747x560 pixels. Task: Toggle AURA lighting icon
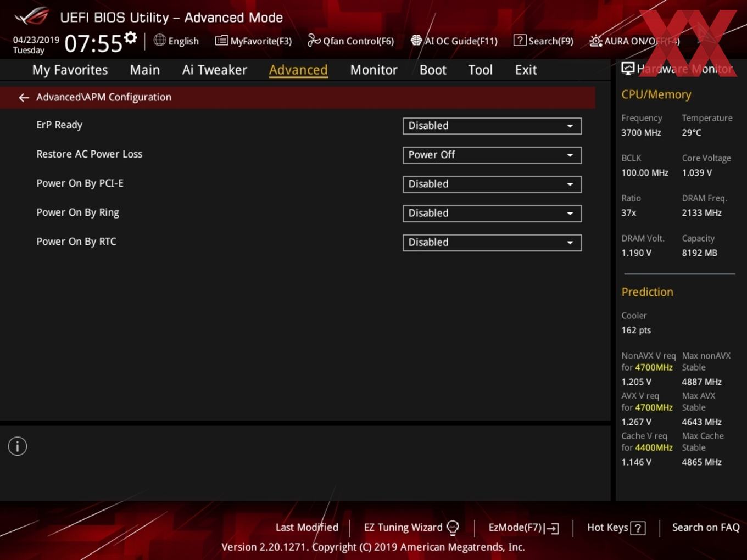[x=595, y=41]
